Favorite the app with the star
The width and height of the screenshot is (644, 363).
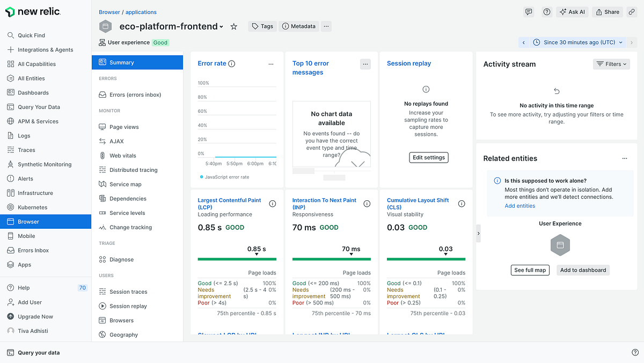233,26
